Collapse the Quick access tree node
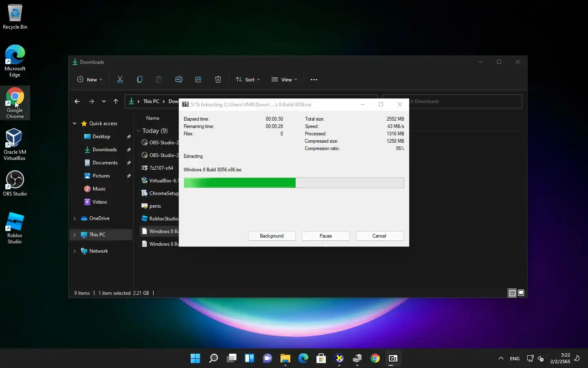588x368 pixels. tap(75, 123)
